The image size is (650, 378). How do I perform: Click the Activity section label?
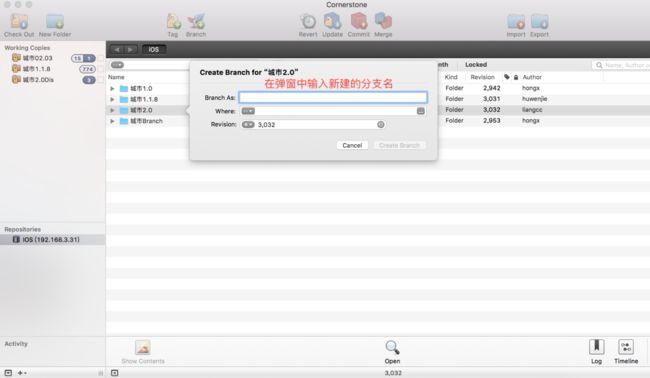point(16,344)
